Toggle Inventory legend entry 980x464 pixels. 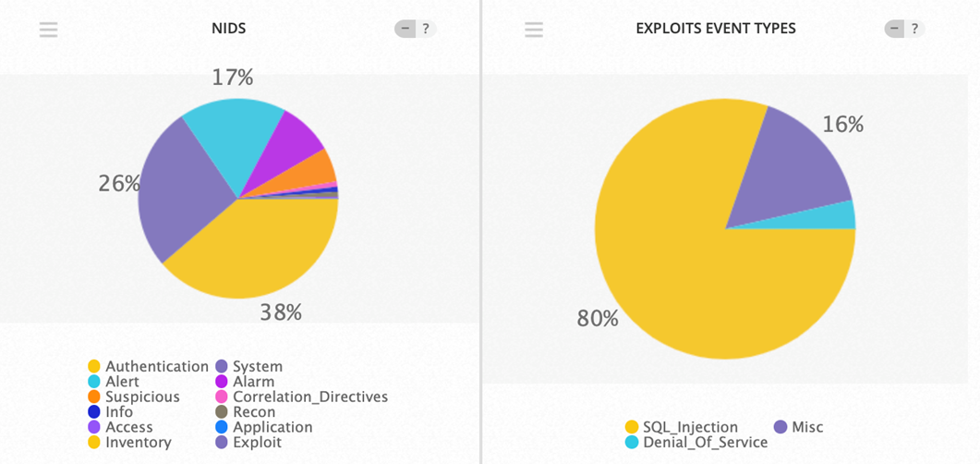click(129, 443)
